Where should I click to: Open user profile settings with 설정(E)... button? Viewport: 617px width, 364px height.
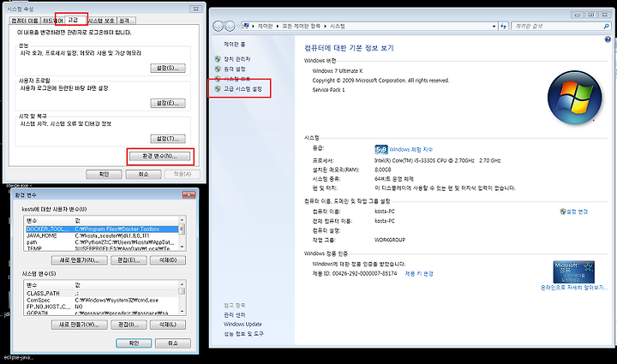168,104
